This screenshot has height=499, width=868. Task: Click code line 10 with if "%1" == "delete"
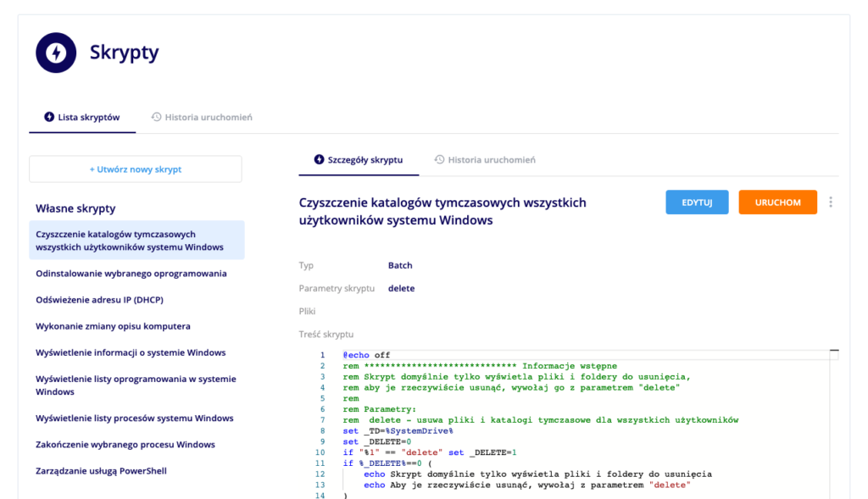[x=430, y=452]
